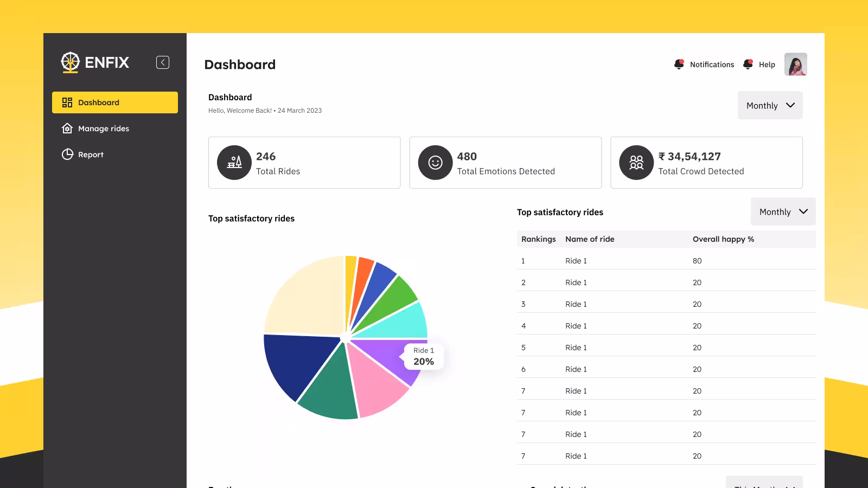
Task: Select Ride 1 in ranking row 3
Action: (x=576, y=304)
